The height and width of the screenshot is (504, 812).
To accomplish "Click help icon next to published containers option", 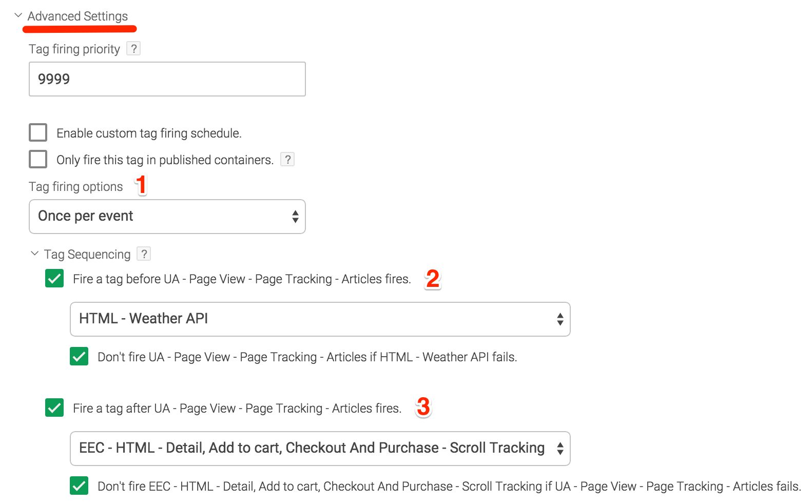I will (x=287, y=160).
